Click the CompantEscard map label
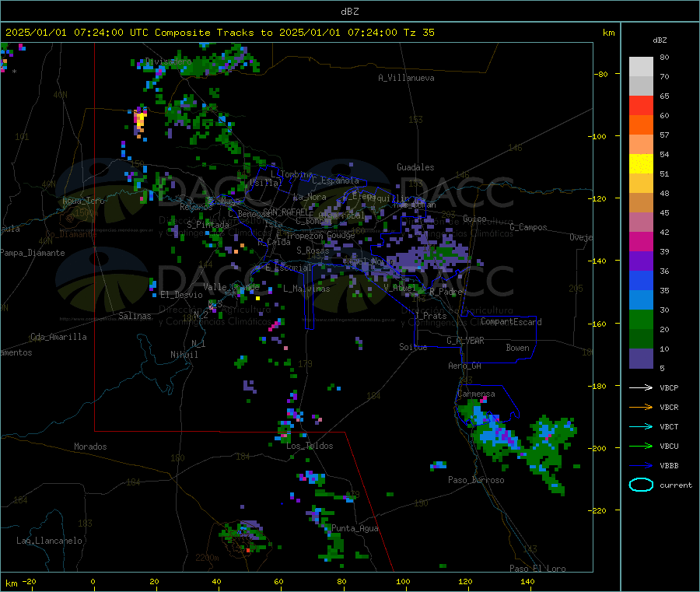 coord(511,321)
